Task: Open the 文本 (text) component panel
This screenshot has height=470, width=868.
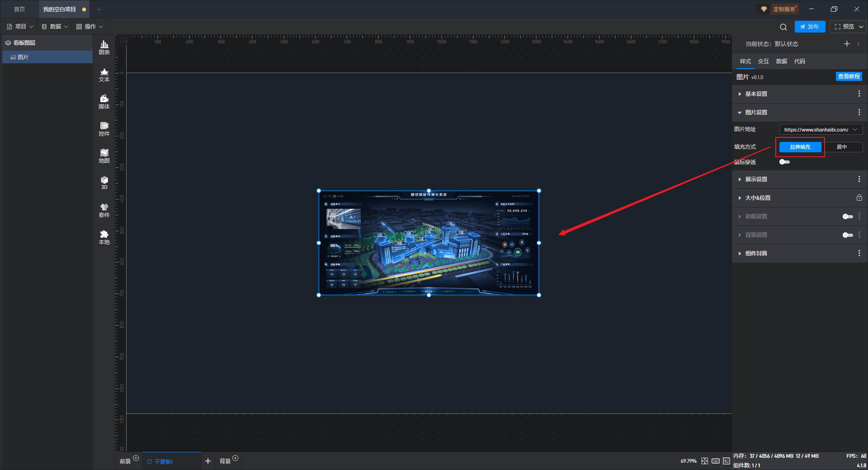Action: click(x=104, y=75)
